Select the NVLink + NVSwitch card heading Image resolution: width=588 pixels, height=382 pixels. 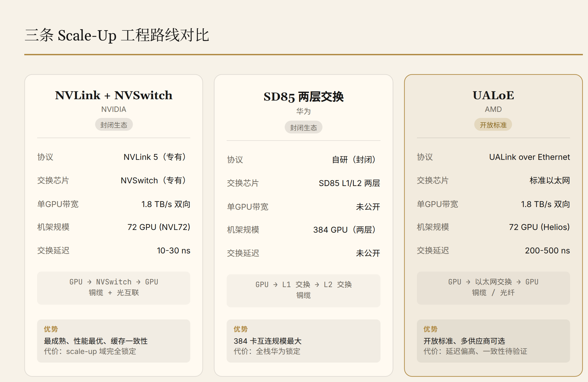click(x=114, y=95)
